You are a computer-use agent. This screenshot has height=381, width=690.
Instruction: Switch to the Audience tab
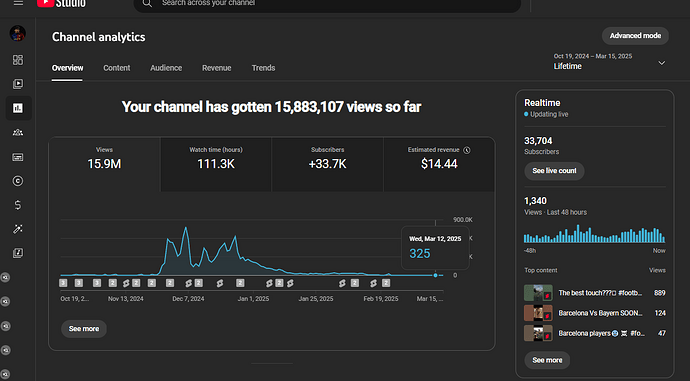pyautogui.click(x=166, y=68)
